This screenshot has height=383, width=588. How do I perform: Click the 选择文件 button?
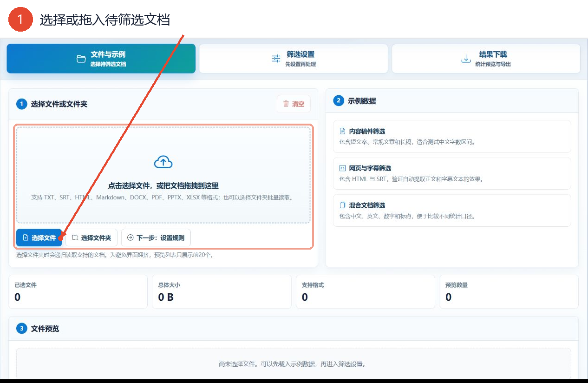tap(39, 238)
